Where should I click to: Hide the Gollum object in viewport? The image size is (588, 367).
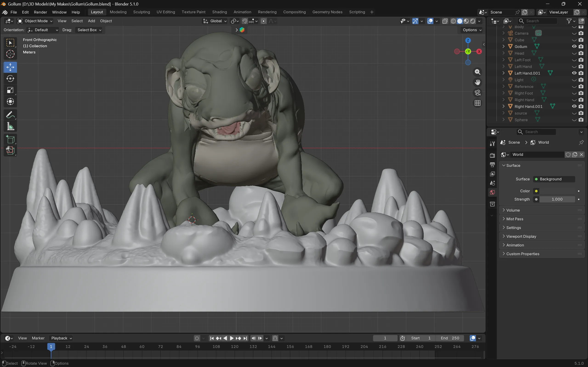(574, 46)
